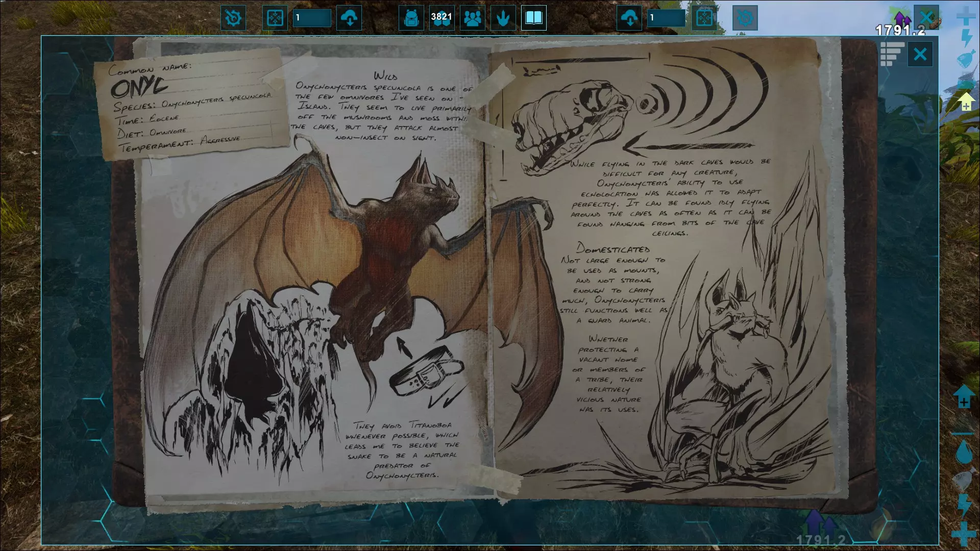Image resolution: width=980 pixels, height=551 pixels.
Task: Click the left gear-with-wrench settings icon
Action: pos(233,18)
